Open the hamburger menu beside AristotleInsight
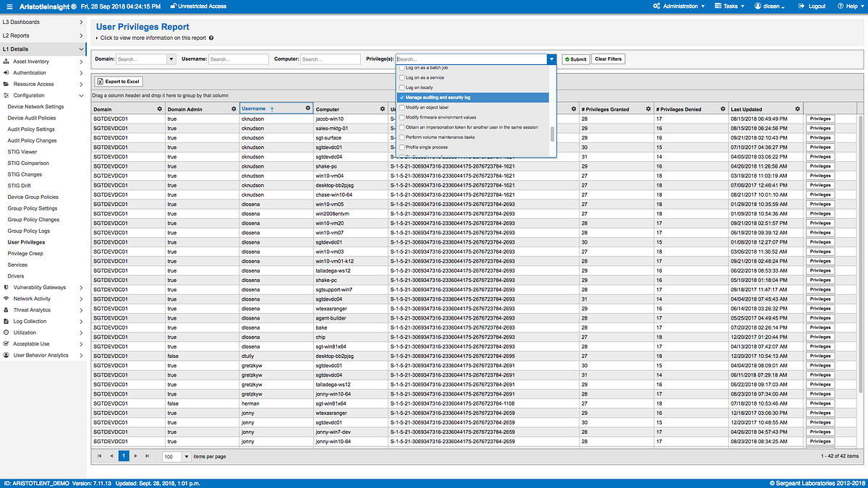This screenshot has width=868, height=488. click(9, 6)
